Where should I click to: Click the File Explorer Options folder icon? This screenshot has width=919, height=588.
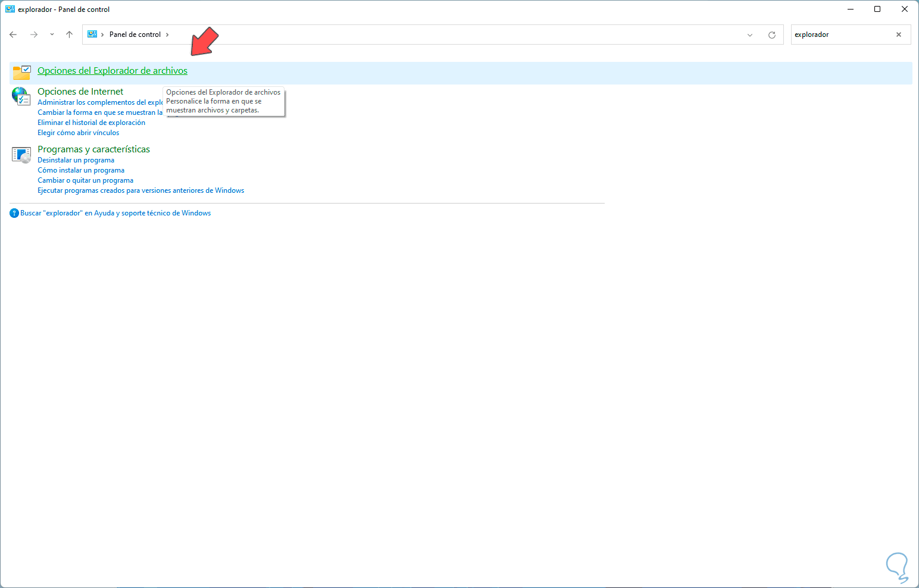point(21,73)
